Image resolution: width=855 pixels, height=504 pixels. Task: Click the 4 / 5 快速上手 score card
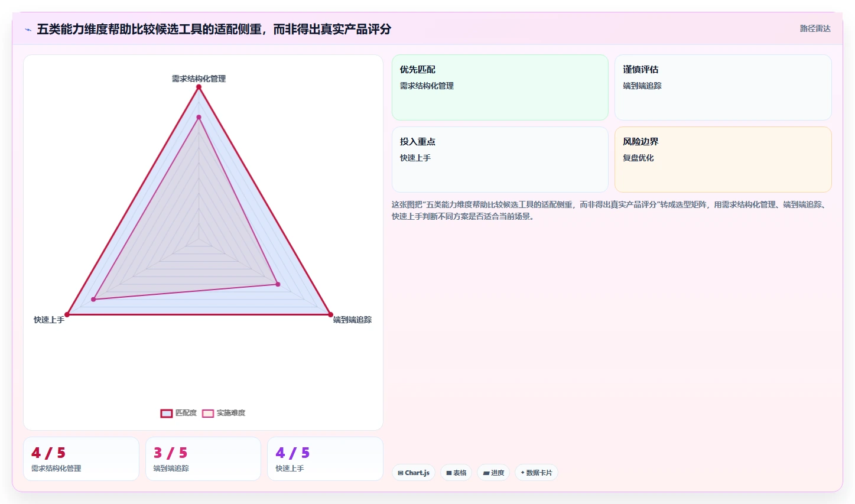pyautogui.click(x=325, y=459)
